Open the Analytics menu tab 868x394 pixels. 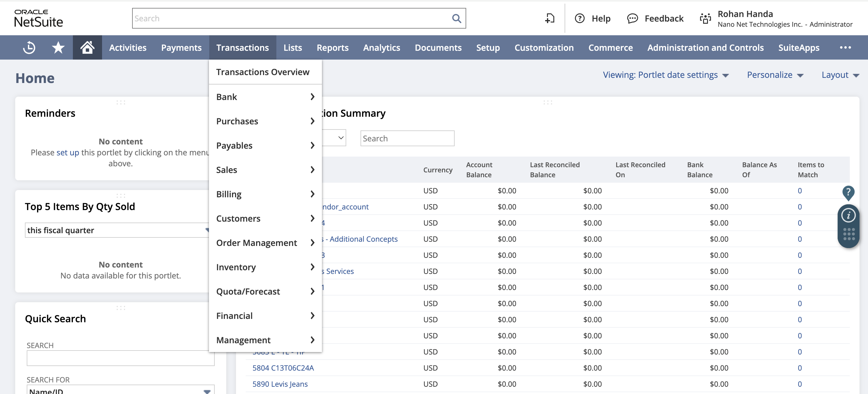381,47
